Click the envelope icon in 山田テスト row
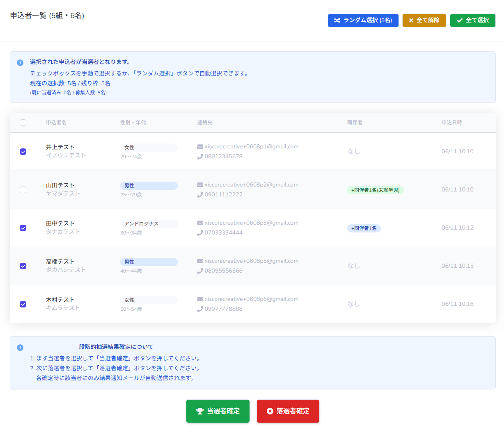The image size is (504, 428). [x=200, y=185]
